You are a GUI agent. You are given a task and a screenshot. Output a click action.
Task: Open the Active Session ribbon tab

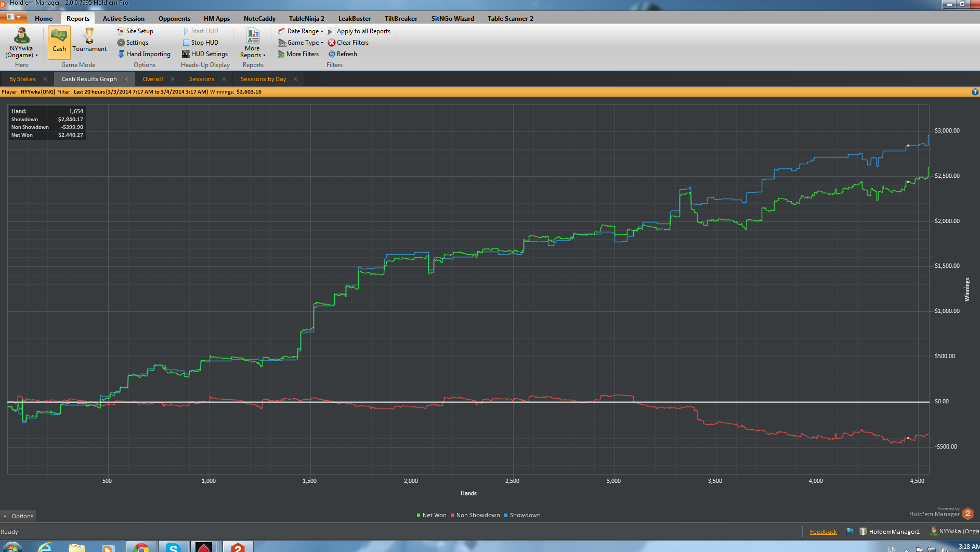tap(124, 19)
